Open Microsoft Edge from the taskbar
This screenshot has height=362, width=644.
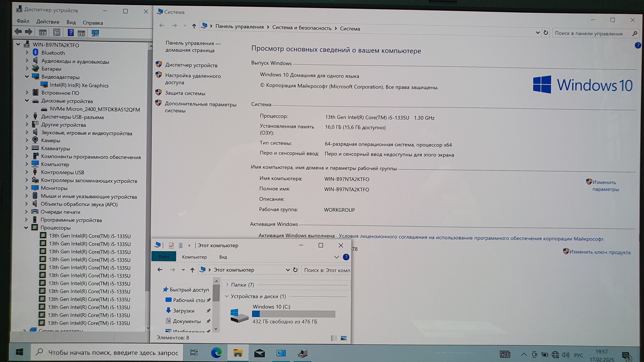(x=216, y=353)
